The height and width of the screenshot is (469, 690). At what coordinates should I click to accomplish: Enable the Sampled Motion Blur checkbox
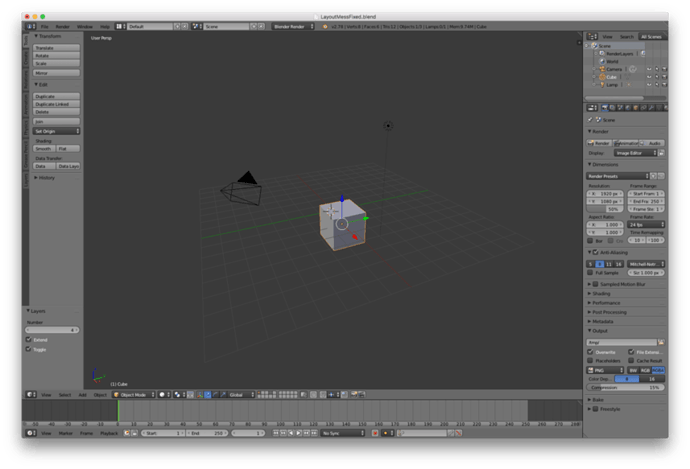click(595, 284)
